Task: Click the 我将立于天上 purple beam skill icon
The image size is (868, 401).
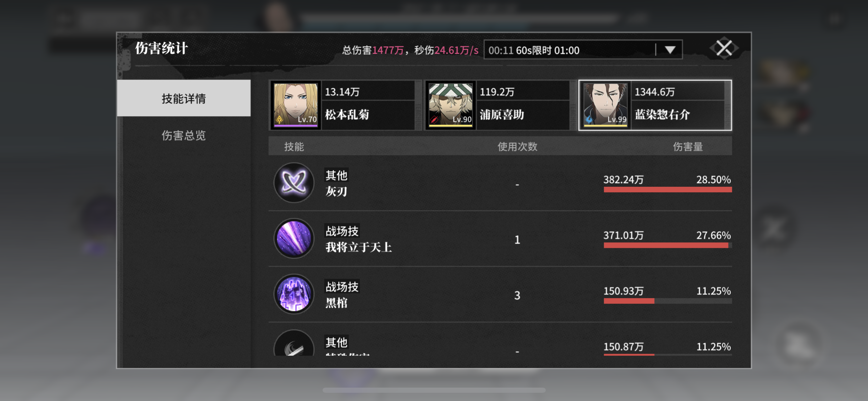Action: [x=294, y=239]
